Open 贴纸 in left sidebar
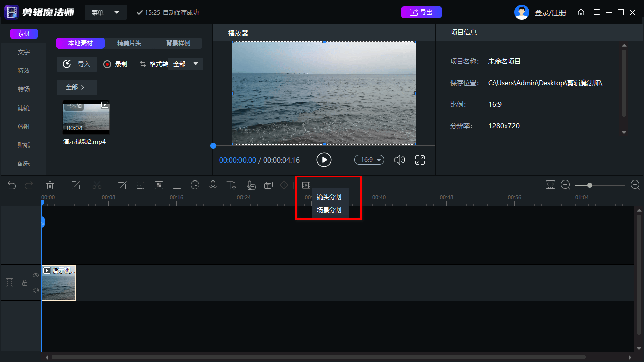 (24, 145)
